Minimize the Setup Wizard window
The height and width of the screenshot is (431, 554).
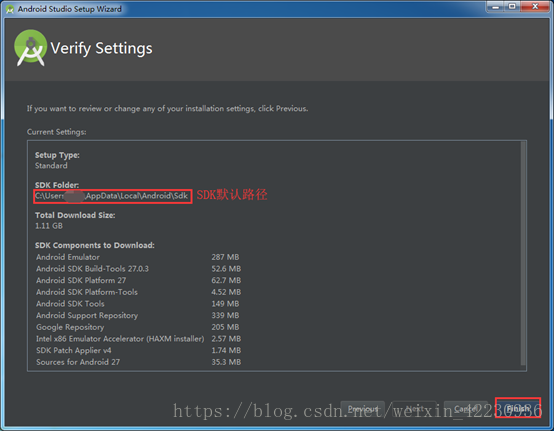pyautogui.click(x=495, y=6)
